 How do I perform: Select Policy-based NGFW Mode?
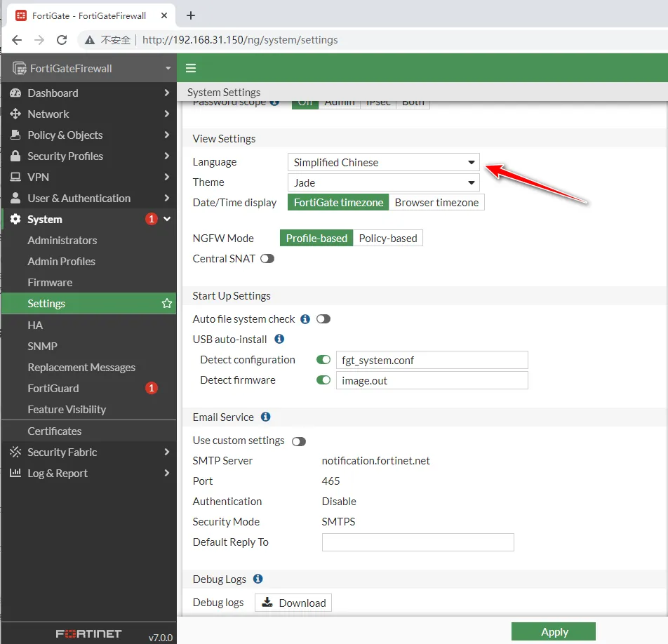coord(387,238)
